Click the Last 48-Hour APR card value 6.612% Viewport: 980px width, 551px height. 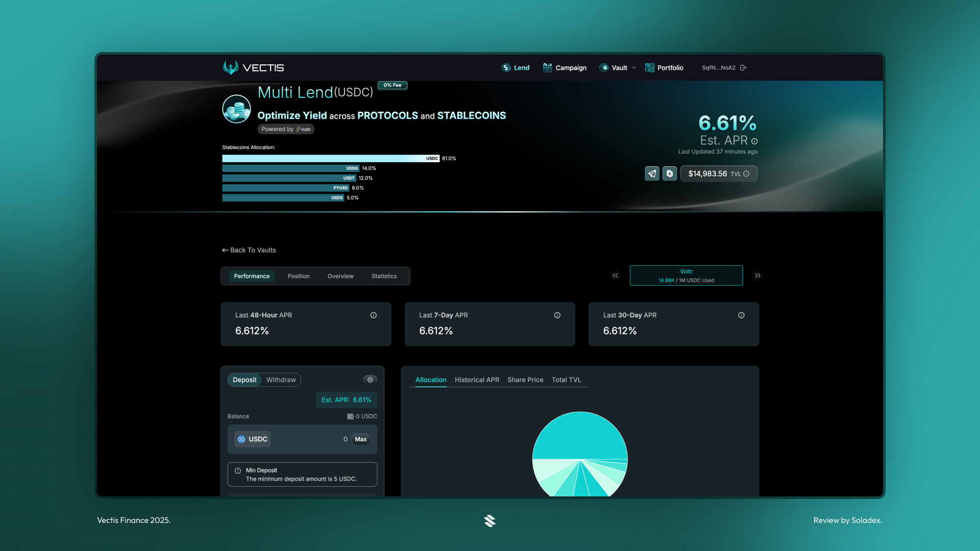tap(252, 331)
